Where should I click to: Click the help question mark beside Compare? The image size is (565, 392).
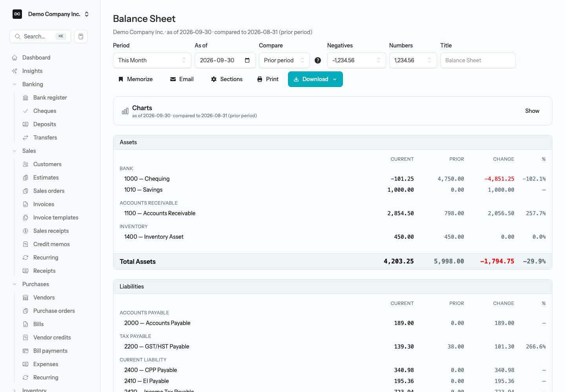(x=318, y=60)
